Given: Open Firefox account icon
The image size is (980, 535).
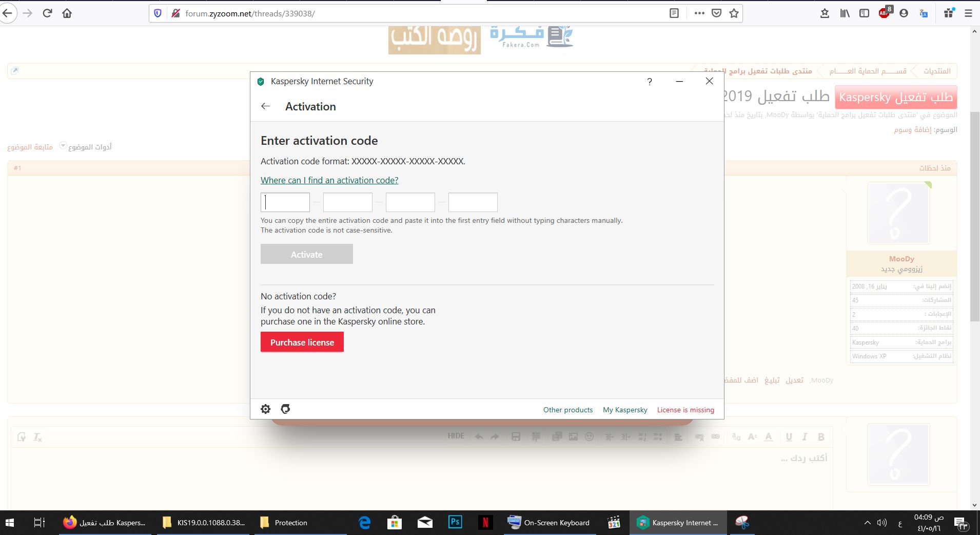Looking at the screenshot, I should pyautogui.click(x=904, y=13).
